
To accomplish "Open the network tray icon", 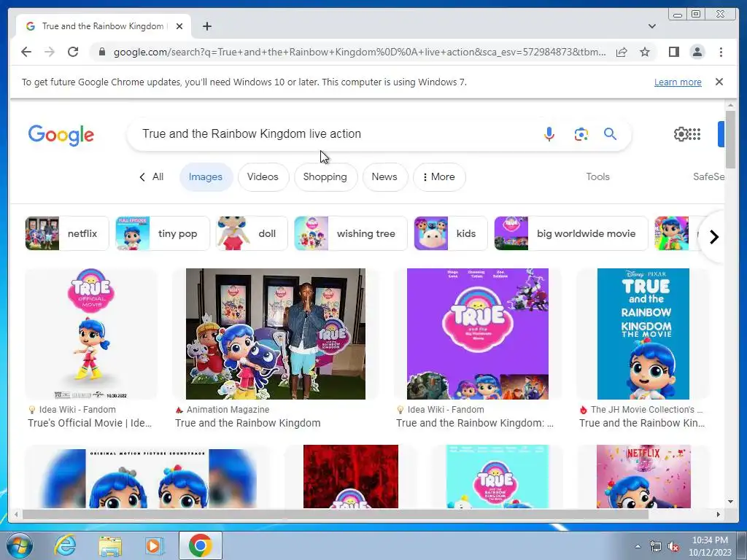I will (656, 547).
